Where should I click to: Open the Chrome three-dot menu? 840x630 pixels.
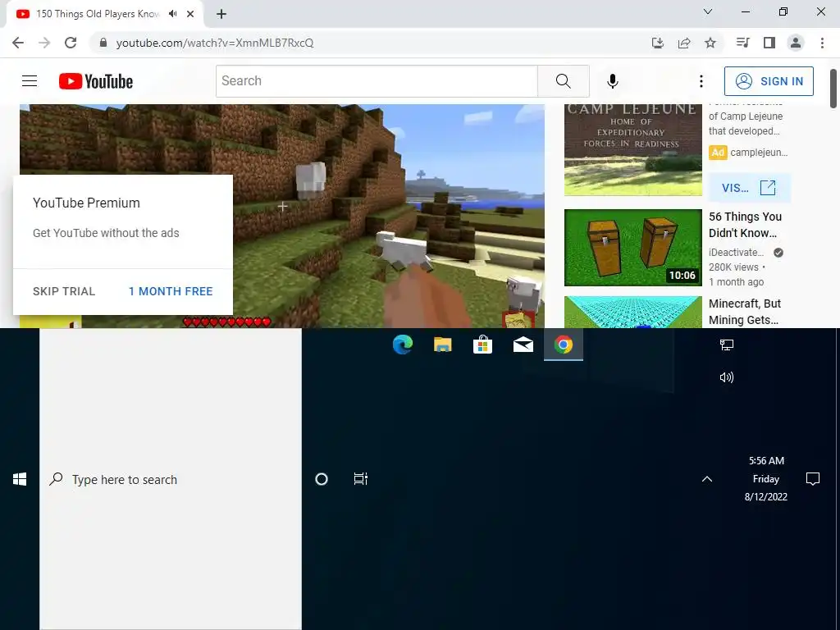(822, 43)
